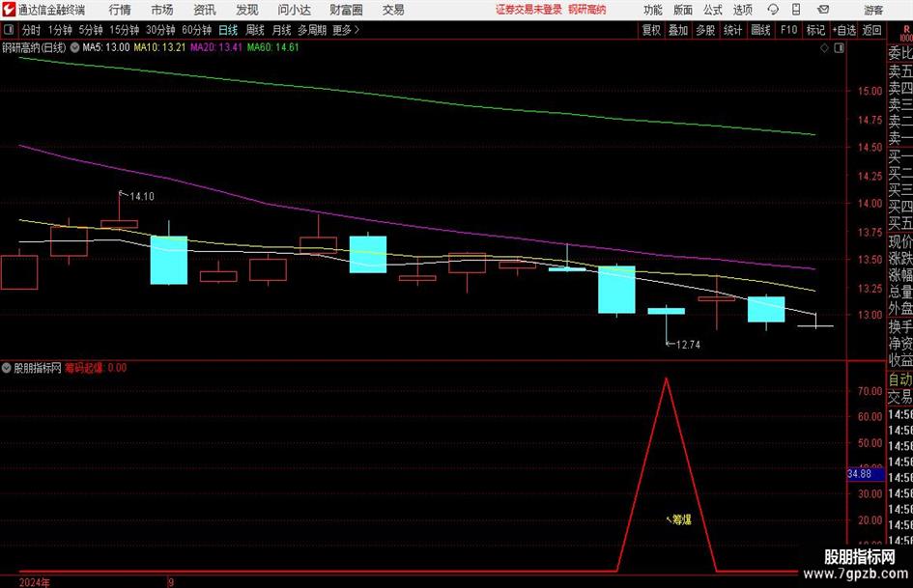Switch to 60分钟 period
913x588 pixels.
click(x=197, y=30)
